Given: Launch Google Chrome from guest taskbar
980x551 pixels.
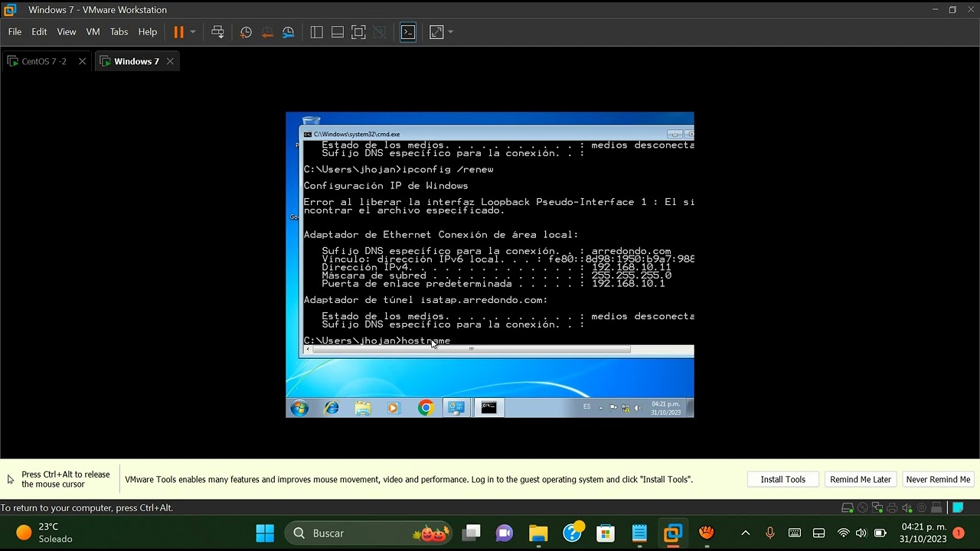Looking at the screenshot, I should [x=426, y=408].
